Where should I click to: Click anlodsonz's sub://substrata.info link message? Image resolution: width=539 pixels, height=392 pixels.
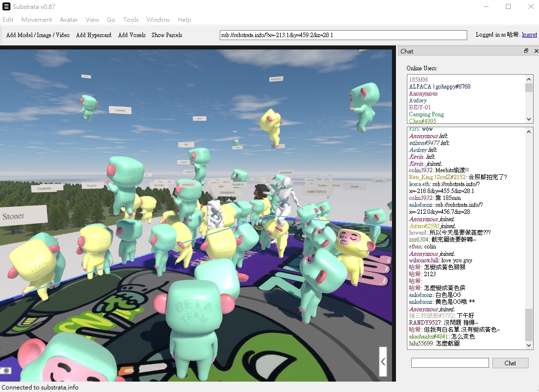pyautogui.click(x=446, y=208)
